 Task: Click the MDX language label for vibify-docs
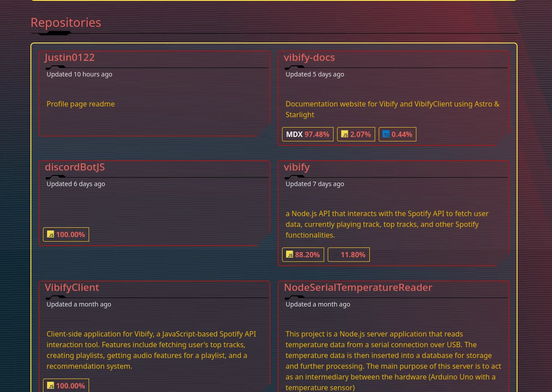(x=295, y=134)
